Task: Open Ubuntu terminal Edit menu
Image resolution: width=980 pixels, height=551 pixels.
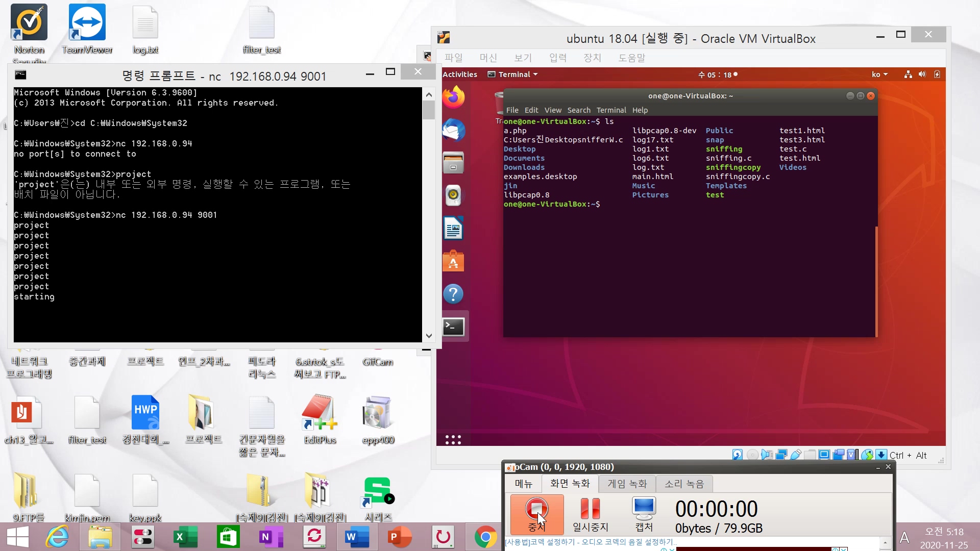Action: click(x=531, y=110)
